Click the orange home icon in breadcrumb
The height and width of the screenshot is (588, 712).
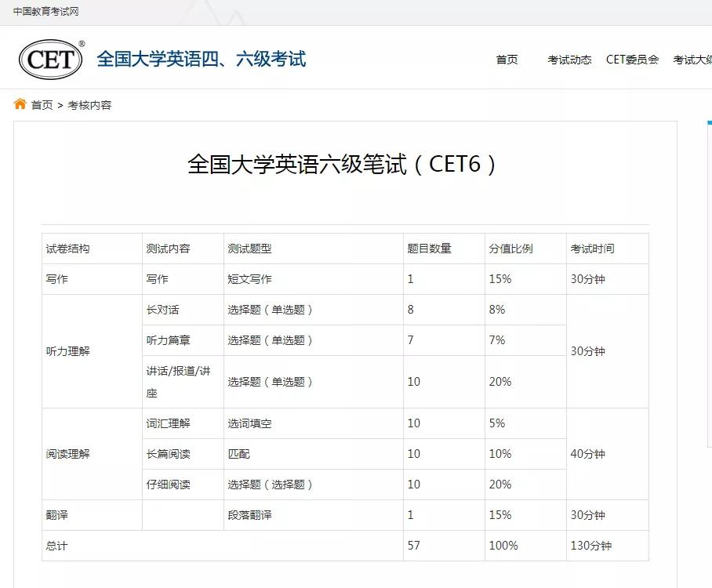[x=20, y=104]
